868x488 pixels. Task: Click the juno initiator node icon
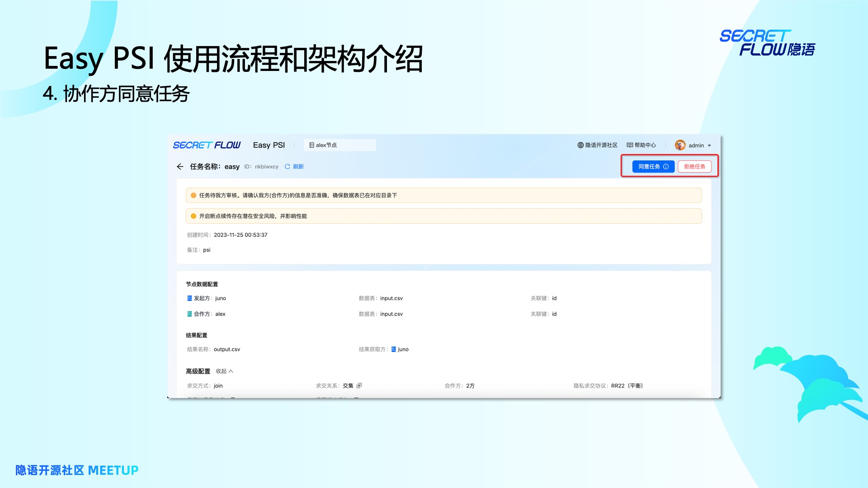(x=189, y=298)
